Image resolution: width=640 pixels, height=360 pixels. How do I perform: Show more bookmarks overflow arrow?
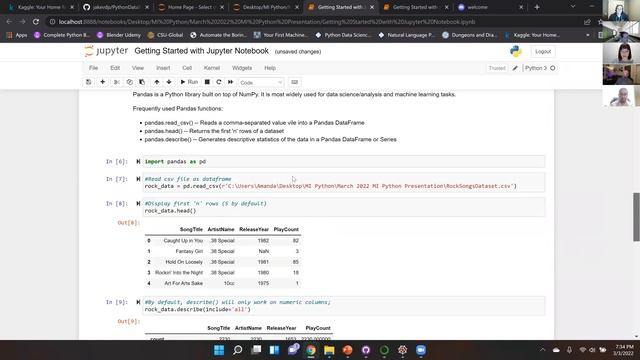[x=588, y=35]
